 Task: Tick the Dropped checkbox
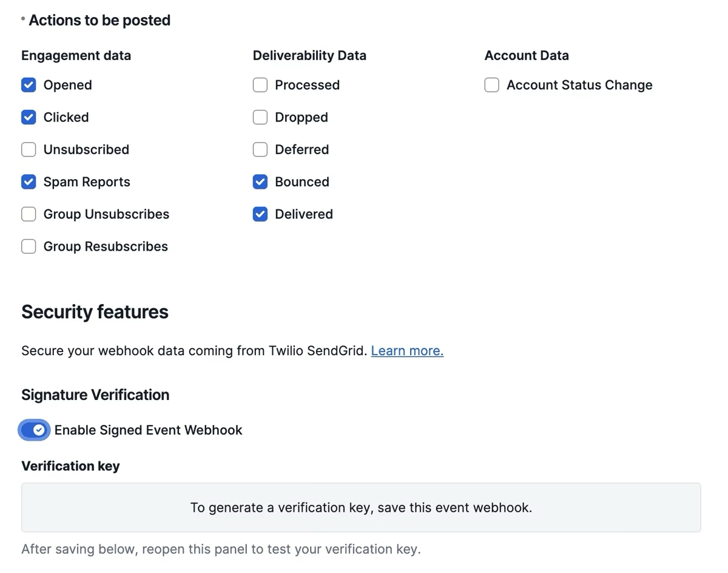tap(260, 117)
